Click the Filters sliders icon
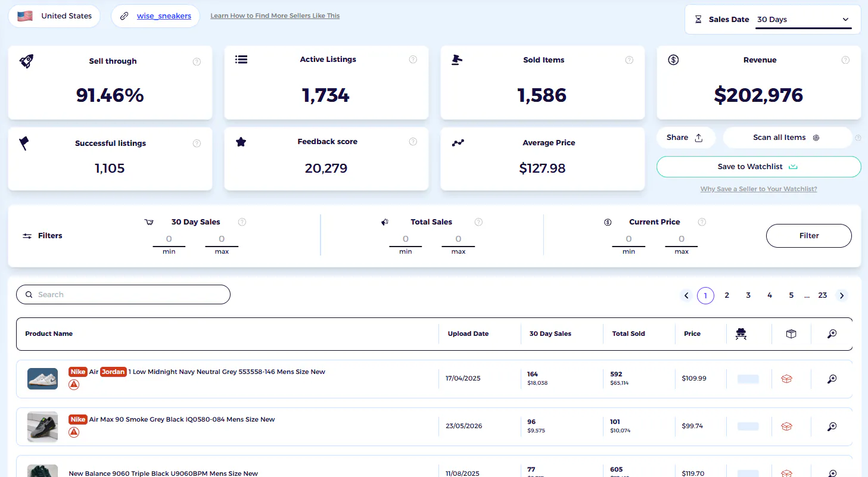This screenshot has width=868, height=477. click(27, 236)
